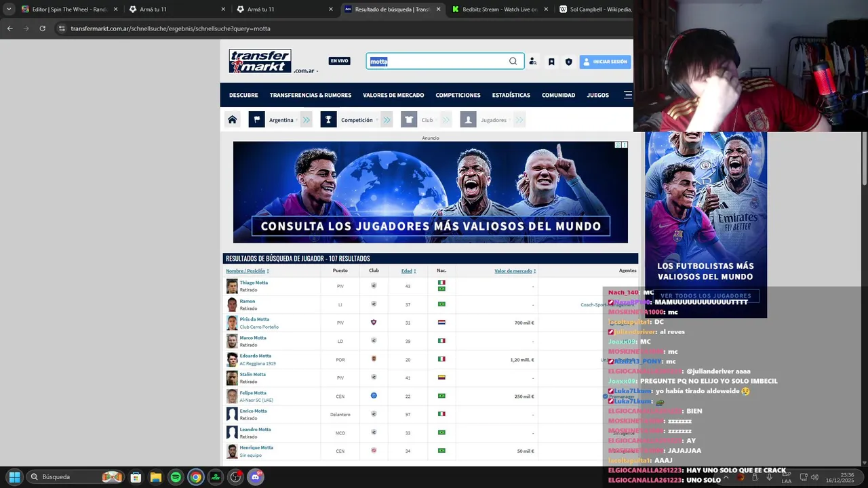This screenshot has width=868, height=488.
Task: Open the browser tab search dropdown
Action: 8,9
